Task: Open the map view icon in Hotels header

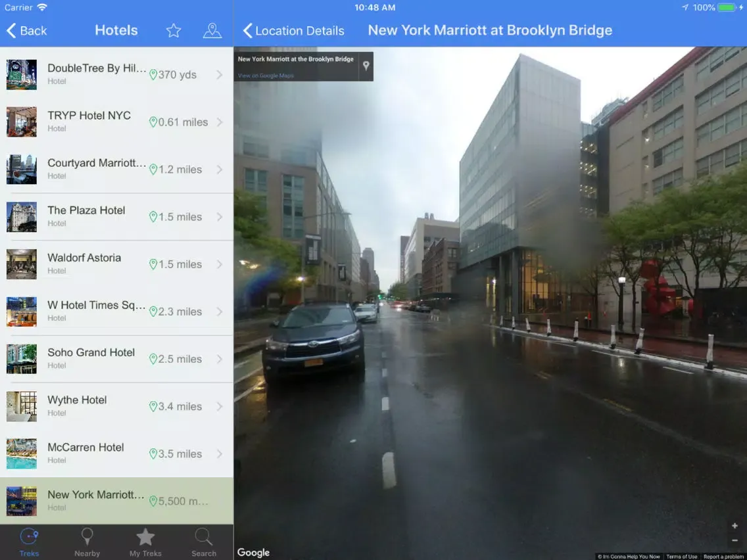Action: click(x=212, y=30)
